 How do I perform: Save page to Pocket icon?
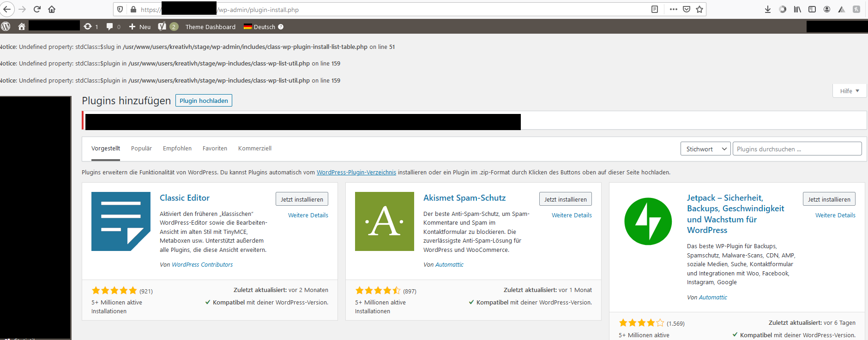pyautogui.click(x=687, y=9)
